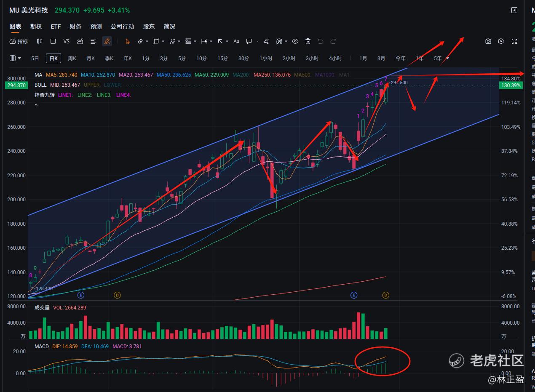Select the 4小时 interval
Image resolution: width=535 pixels, height=392 pixels.
click(x=335, y=58)
